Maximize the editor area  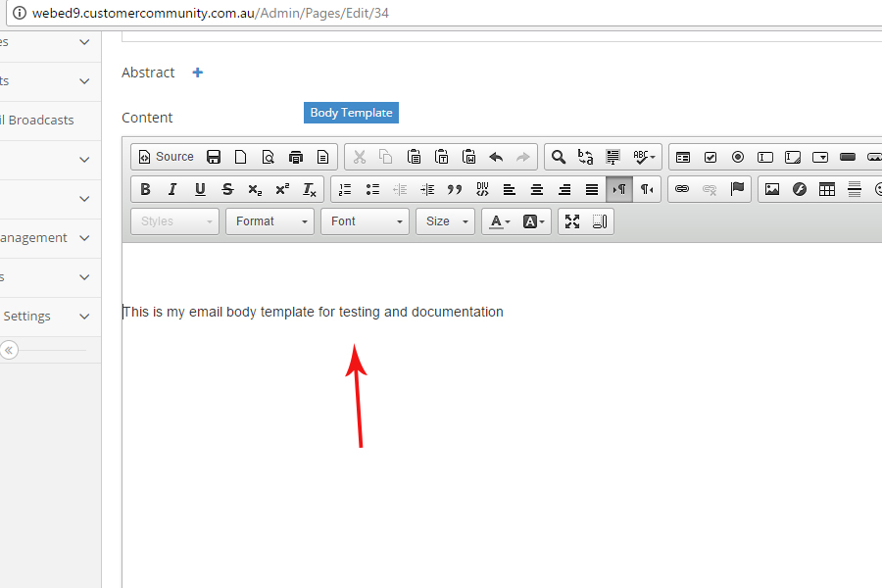(572, 221)
